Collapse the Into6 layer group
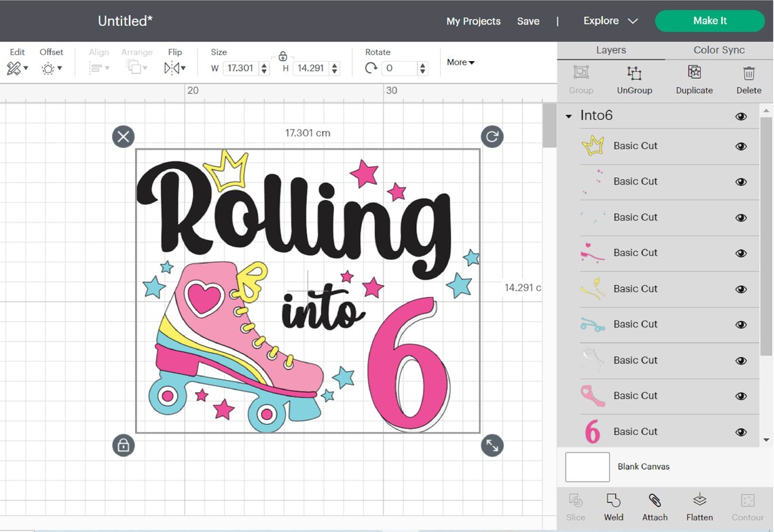This screenshot has width=774, height=532. (x=568, y=115)
